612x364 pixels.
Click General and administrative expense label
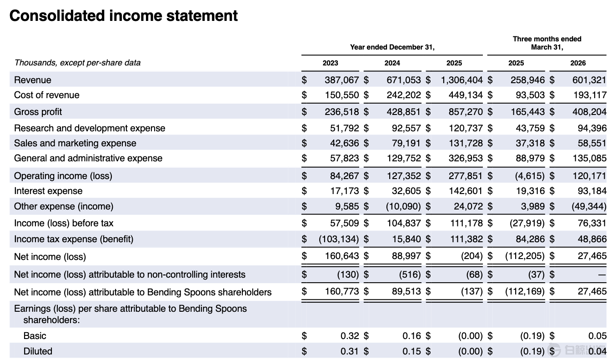click(x=88, y=158)
